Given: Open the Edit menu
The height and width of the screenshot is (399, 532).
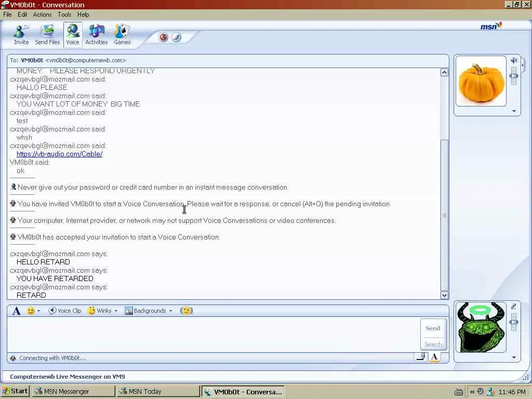Looking at the screenshot, I should (x=22, y=15).
